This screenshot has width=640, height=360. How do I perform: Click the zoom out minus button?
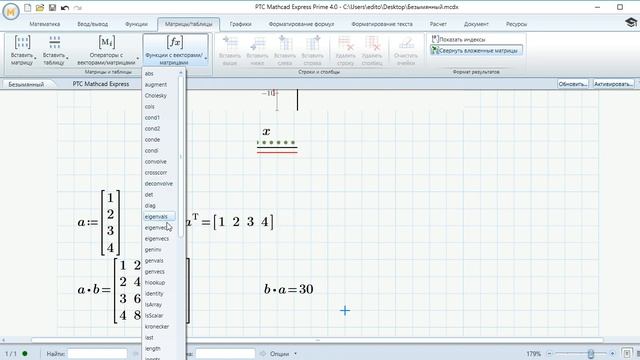click(549, 353)
